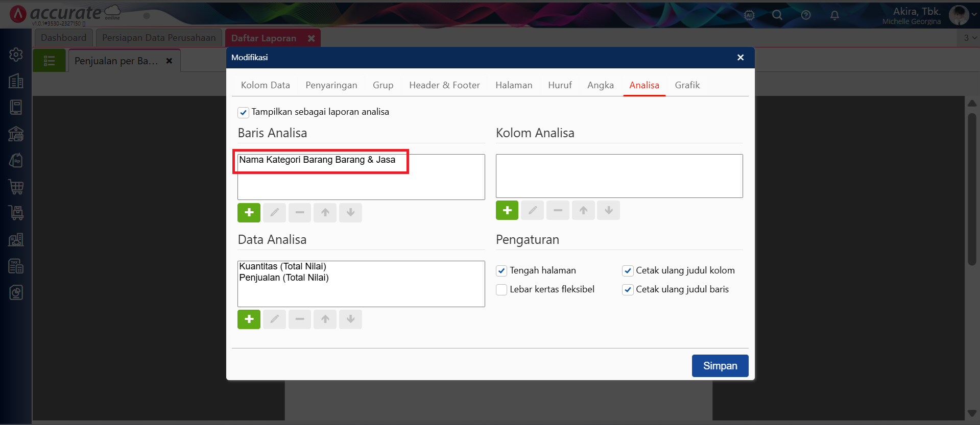Open the shopping cart module in the sidebar
Image resolution: width=980 pixels, height=425 pixels.
[16, 187]
